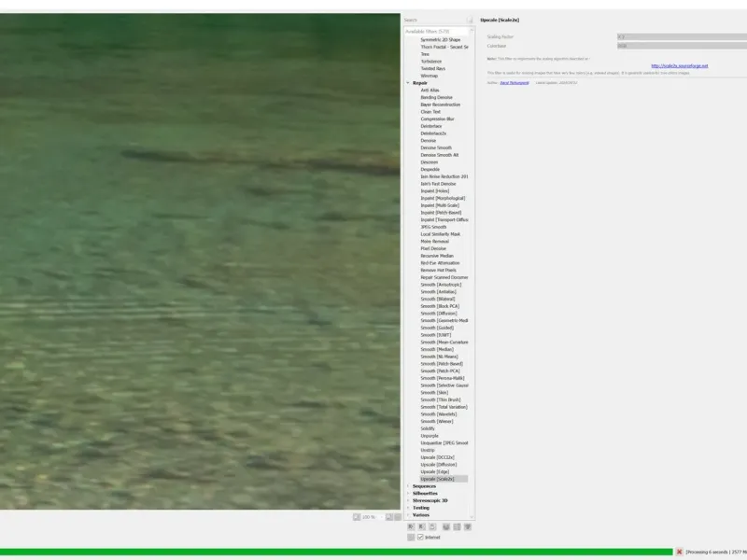Click the search icon in the filter search box

pyautogui.click(x=470, y=20)
